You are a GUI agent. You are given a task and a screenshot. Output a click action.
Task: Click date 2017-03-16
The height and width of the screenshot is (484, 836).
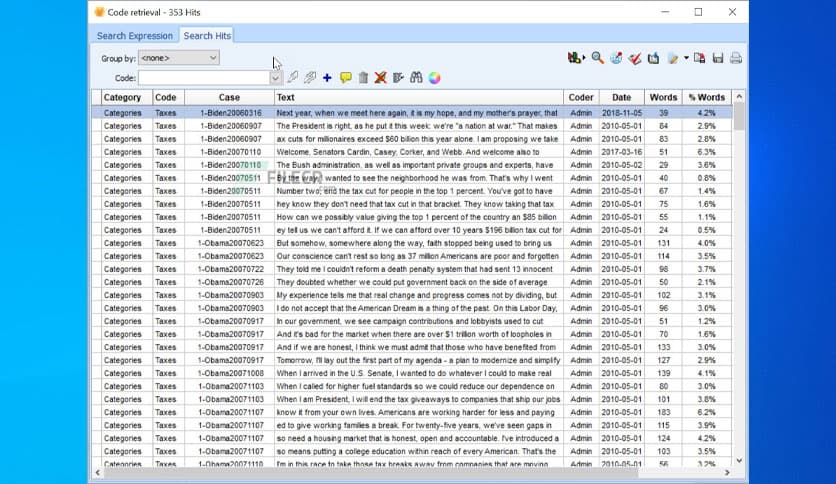pos(622,152)
